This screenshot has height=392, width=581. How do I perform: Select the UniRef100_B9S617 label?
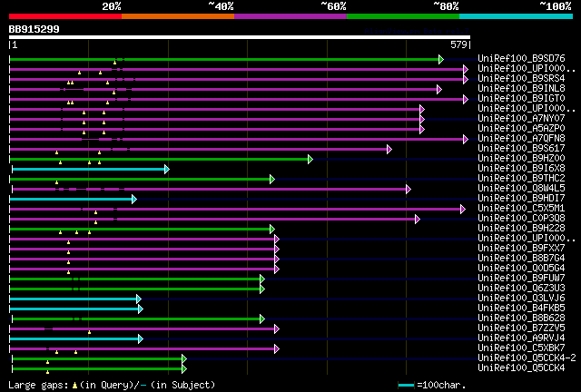[521, 148]
